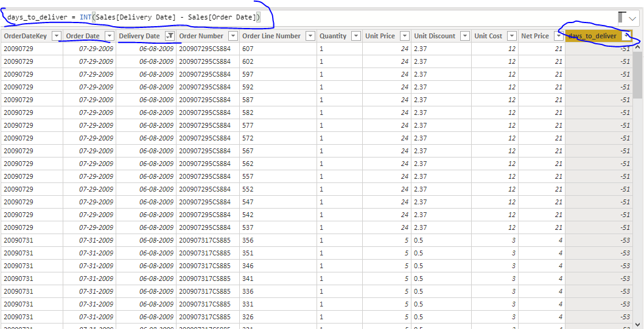Screen dimensions: 644x329
Task: Select the Unit Discount column header
Action: point(441,36)
